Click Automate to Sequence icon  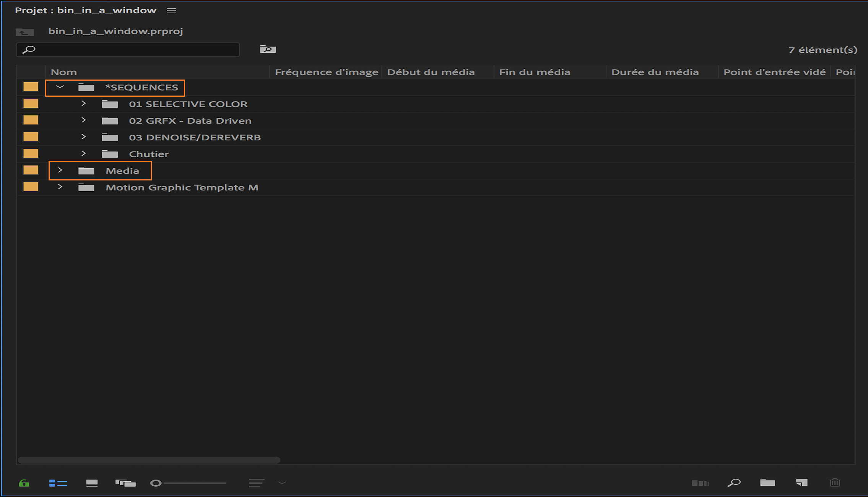click(700, 483)
